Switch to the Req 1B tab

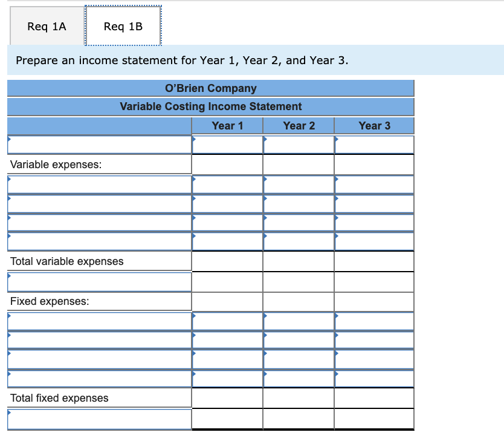coord(123,26)
